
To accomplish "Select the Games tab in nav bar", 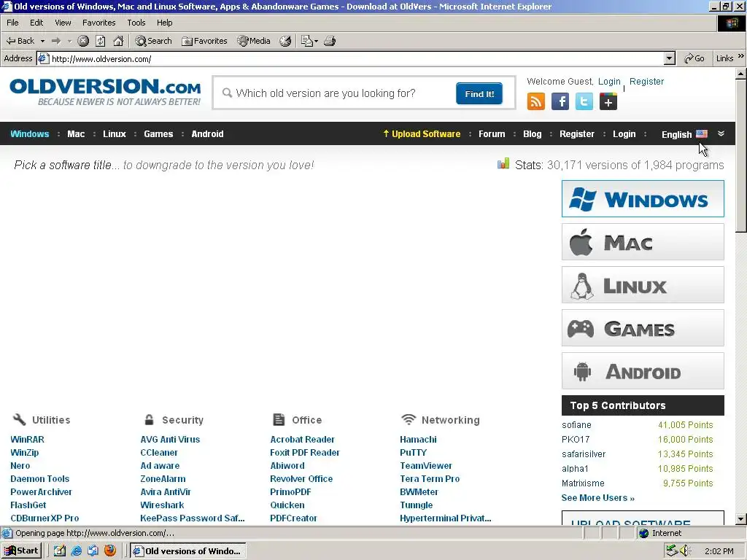I will tap(158, 134).
